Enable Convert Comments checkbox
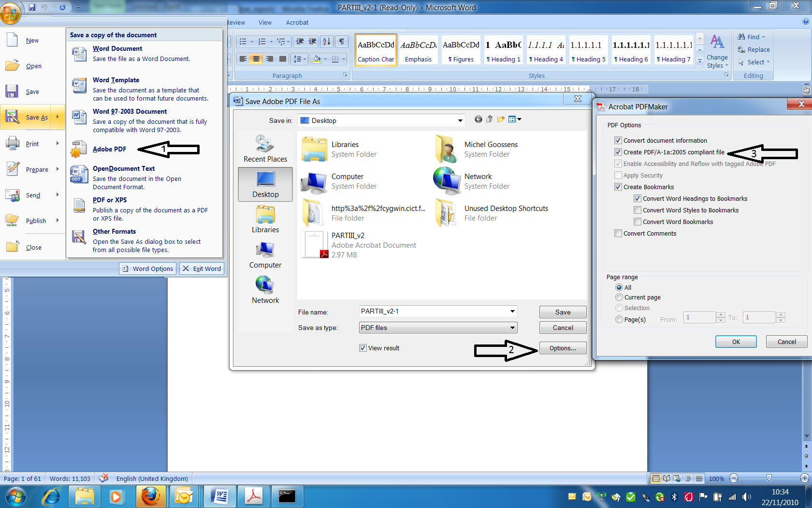 click(x=618, y=233)
